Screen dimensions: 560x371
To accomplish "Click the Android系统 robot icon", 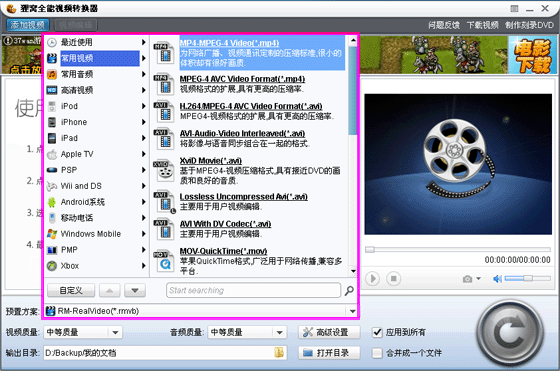I will pos(52,202).
